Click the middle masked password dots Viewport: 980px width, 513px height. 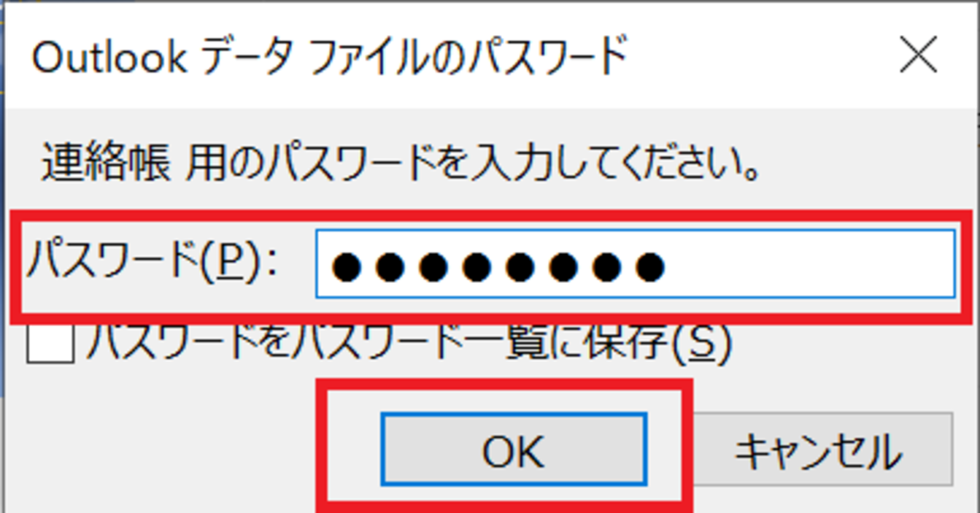pyautogui.click(x=497, y=266)
